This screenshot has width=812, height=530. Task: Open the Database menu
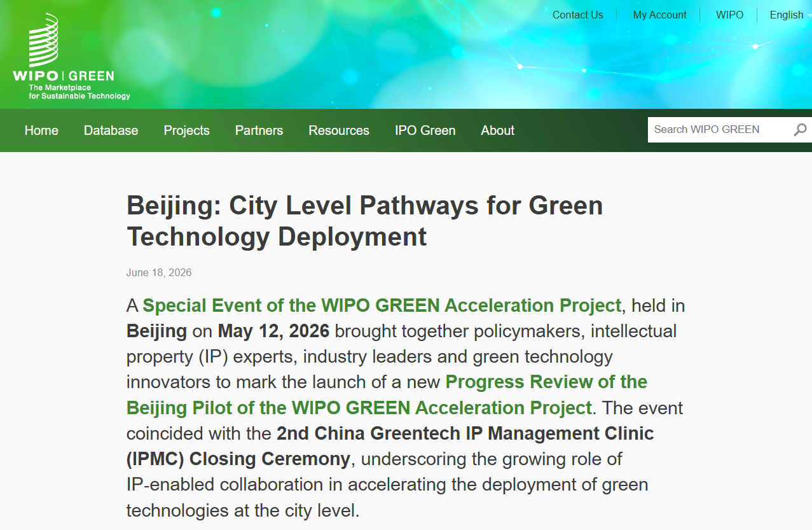[111, 130]
